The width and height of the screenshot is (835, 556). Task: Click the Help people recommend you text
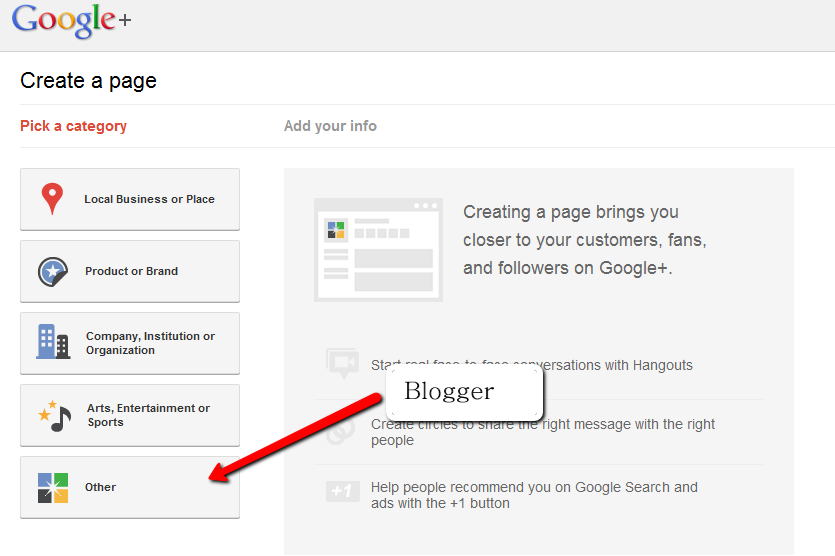tap(534, 495)
